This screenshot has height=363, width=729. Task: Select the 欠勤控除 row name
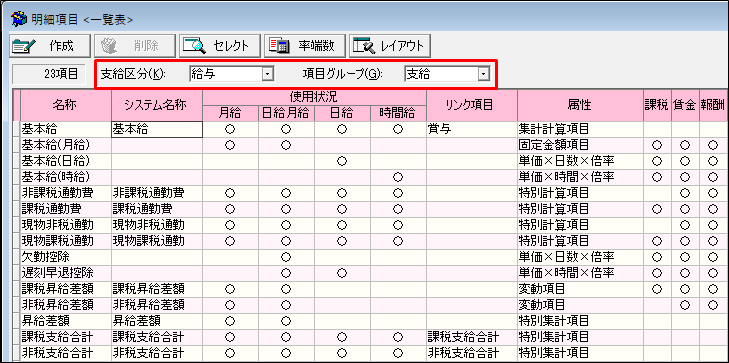click(66, 257)
